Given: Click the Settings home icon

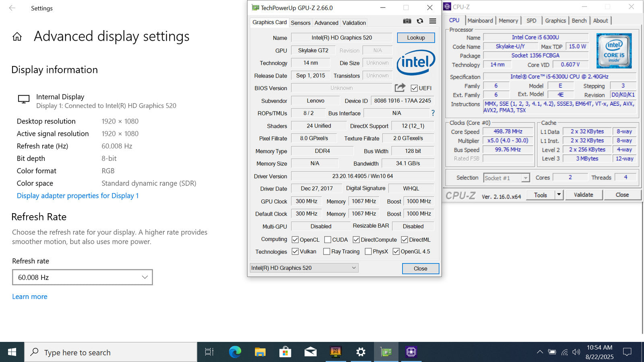Looking at the screenshot, I should [x=17, y=37].
